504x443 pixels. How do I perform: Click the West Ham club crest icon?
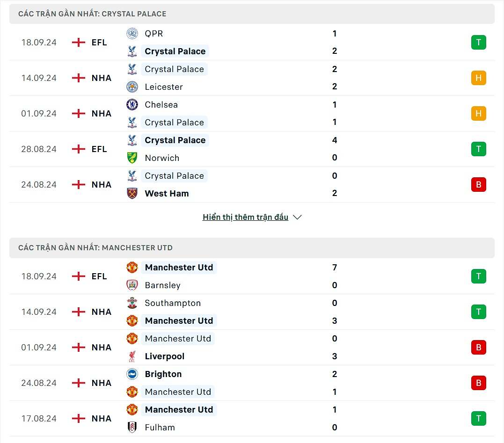(132, 193)
